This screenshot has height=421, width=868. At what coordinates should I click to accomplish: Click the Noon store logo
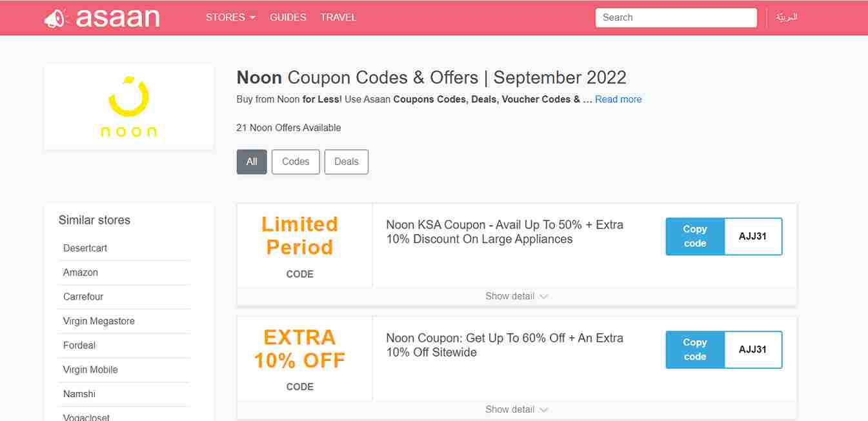128,106
